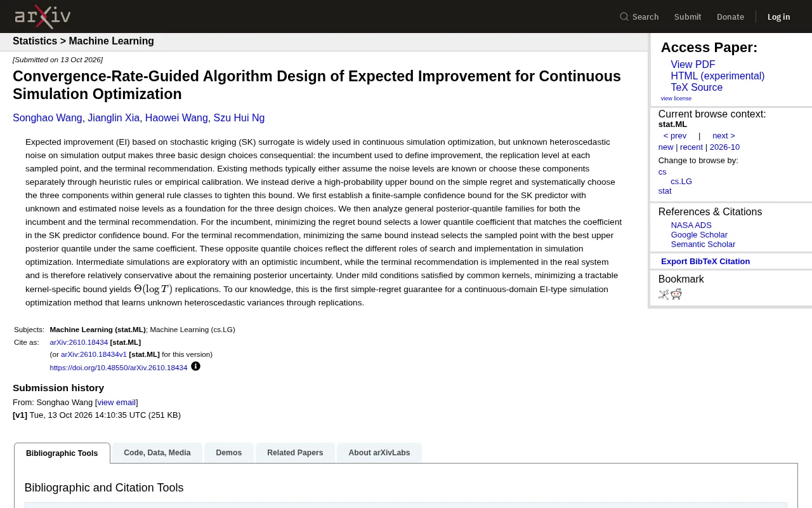
Task: Bookmark with the Reddit icon
Action: tap(676, 294)
